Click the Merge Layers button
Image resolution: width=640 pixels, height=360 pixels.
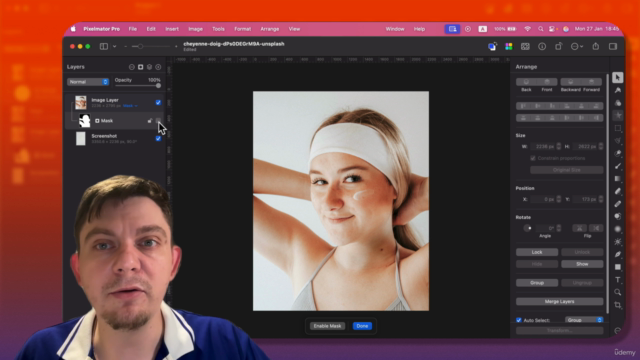(559, 301)
